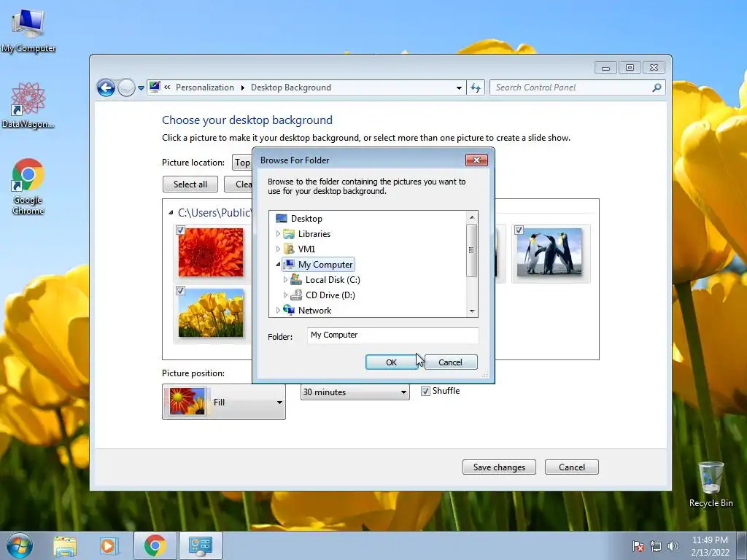
Task: Click the search magnifier icon
Action: point(657,87)
